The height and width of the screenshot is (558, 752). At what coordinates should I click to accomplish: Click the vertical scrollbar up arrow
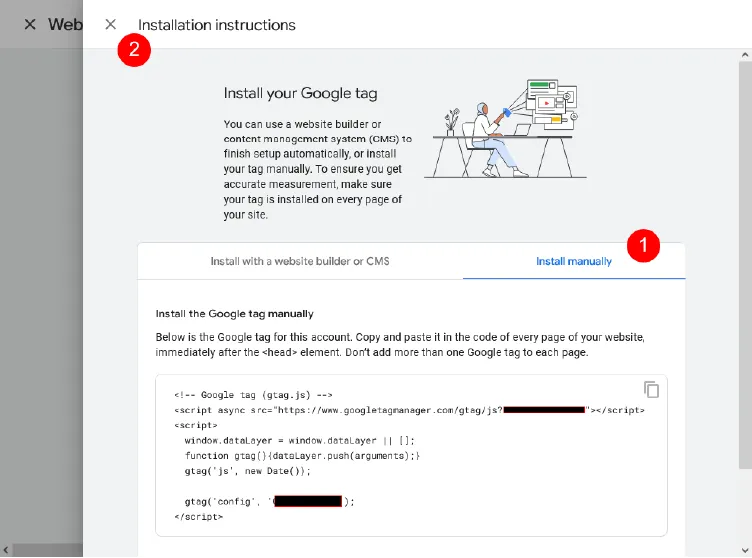pos(745,55)
